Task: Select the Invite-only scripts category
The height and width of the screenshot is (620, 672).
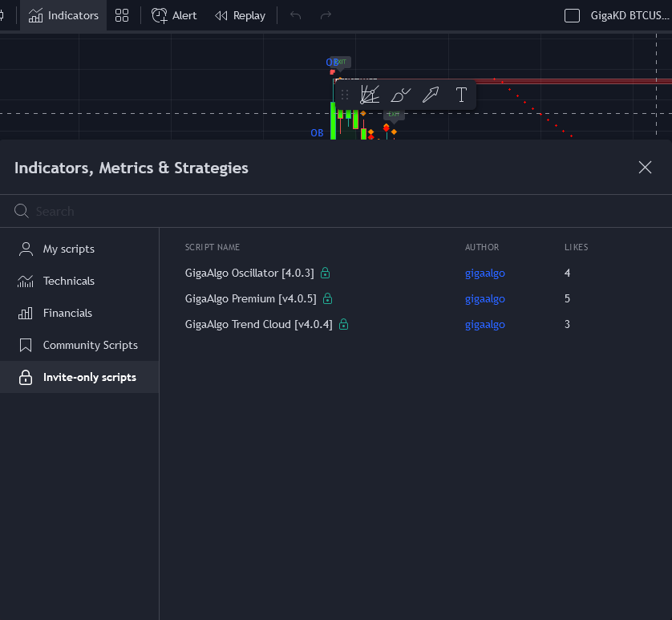Action: coord(79,377)
